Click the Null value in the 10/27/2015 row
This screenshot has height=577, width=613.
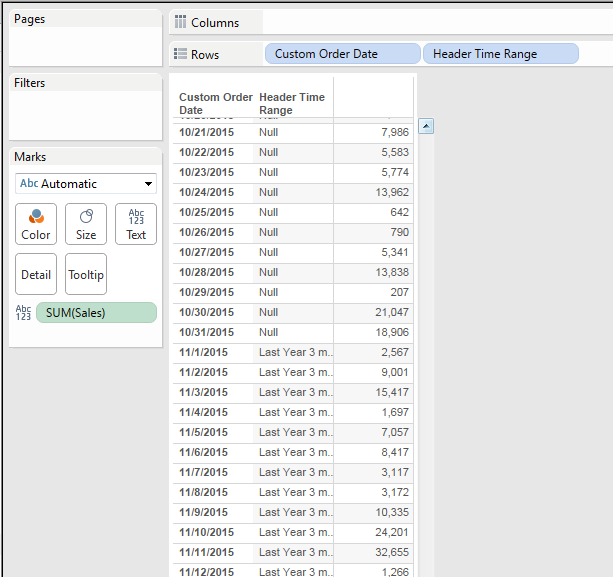pos(269,252)
